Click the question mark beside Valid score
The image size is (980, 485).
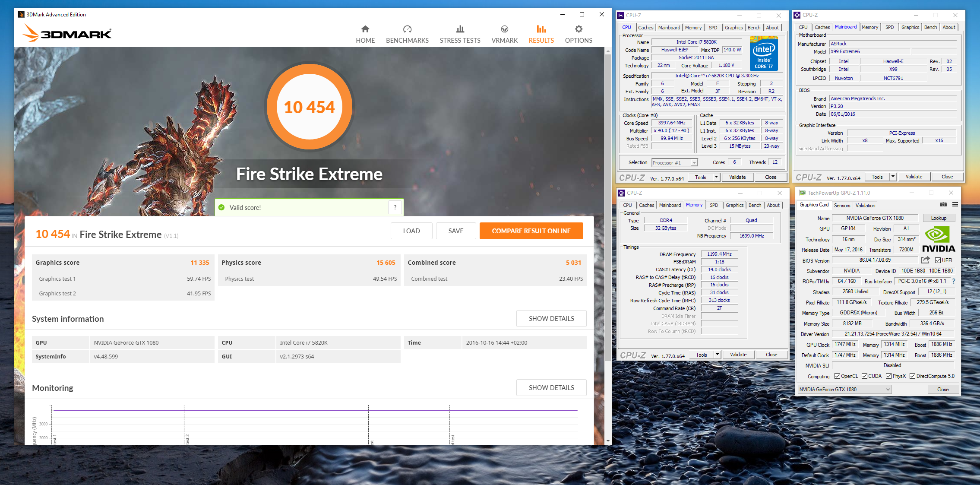point(395,207)
